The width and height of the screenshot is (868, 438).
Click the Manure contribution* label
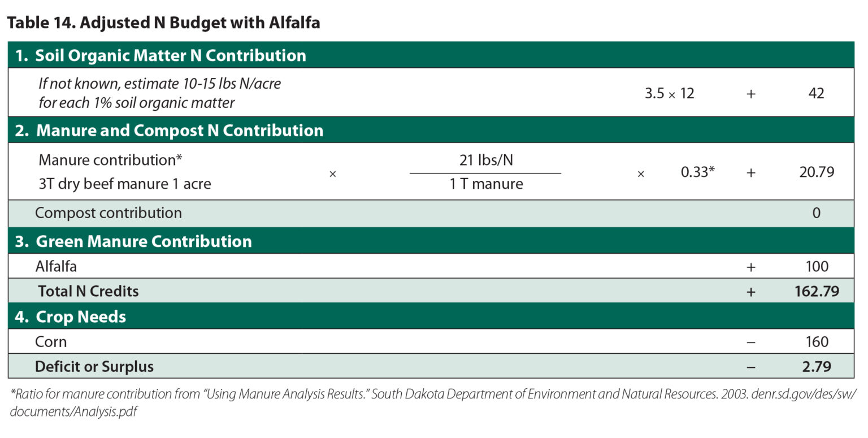pos(110,160)
